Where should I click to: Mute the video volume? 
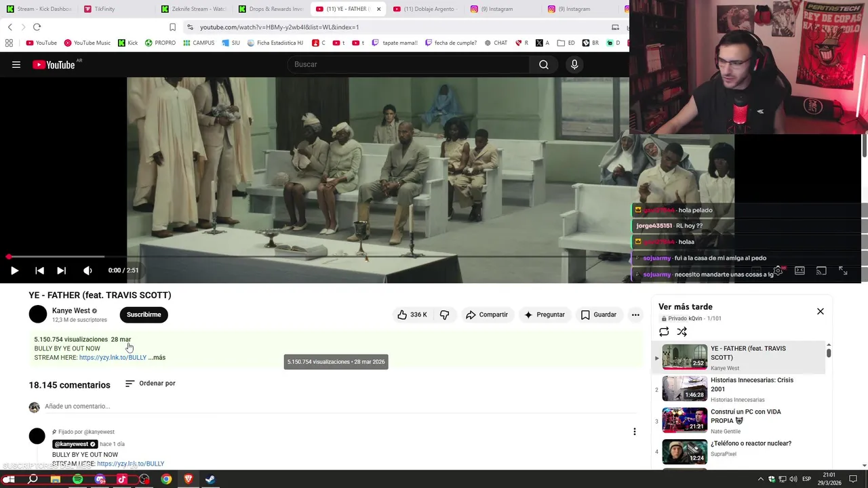pyautogui.click(x=87, y=270)
